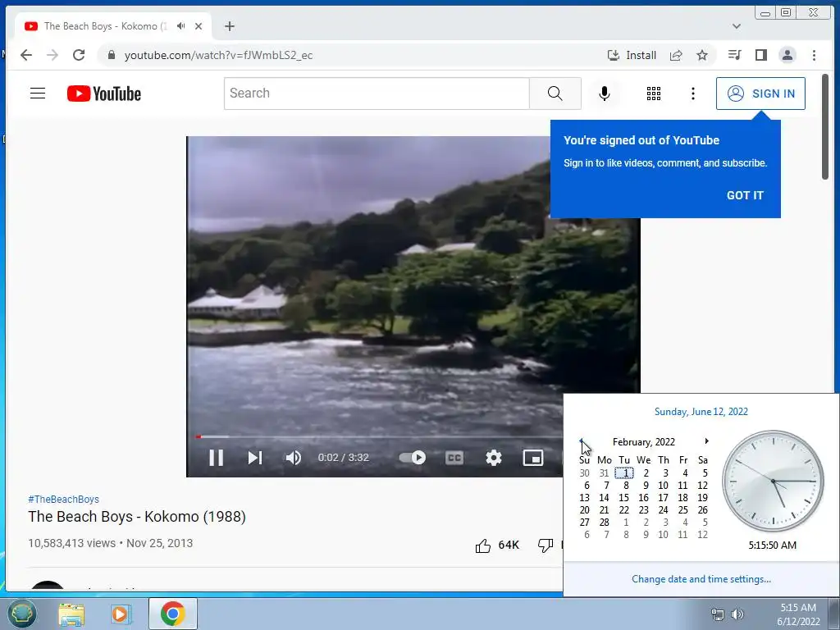Open Chrome three-dot menu

814,55
